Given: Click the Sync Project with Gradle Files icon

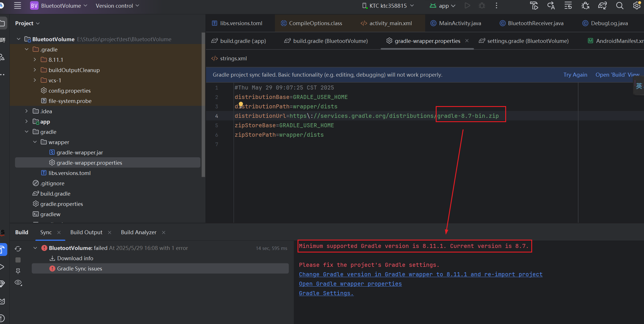Looking at the screenshot, I should point(602,6).
